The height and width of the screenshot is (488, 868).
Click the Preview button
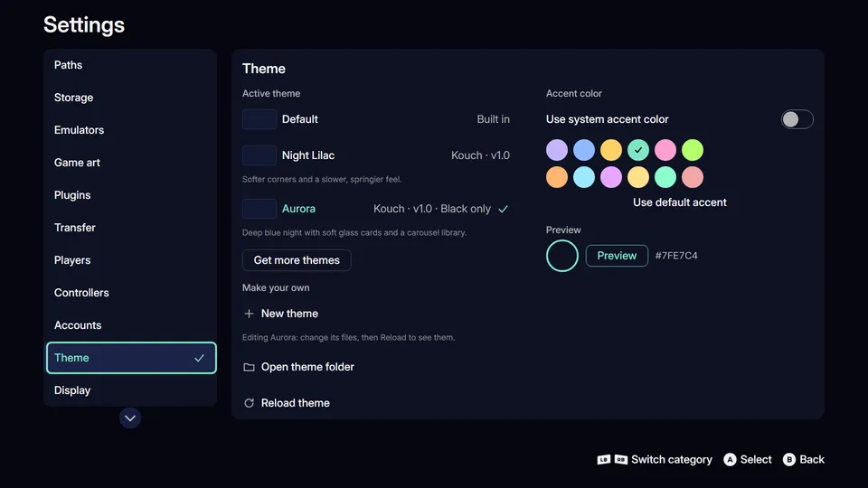point(617,256)
